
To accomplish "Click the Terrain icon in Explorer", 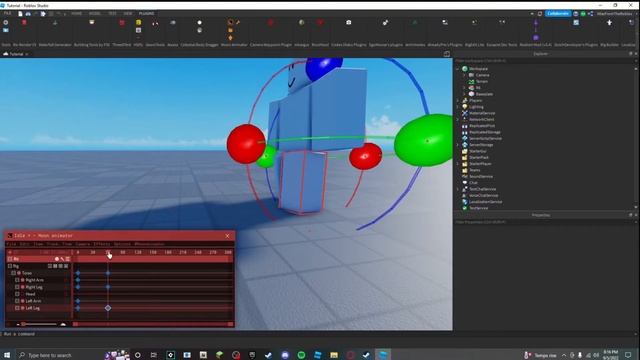I will click(x=471, y=81).
